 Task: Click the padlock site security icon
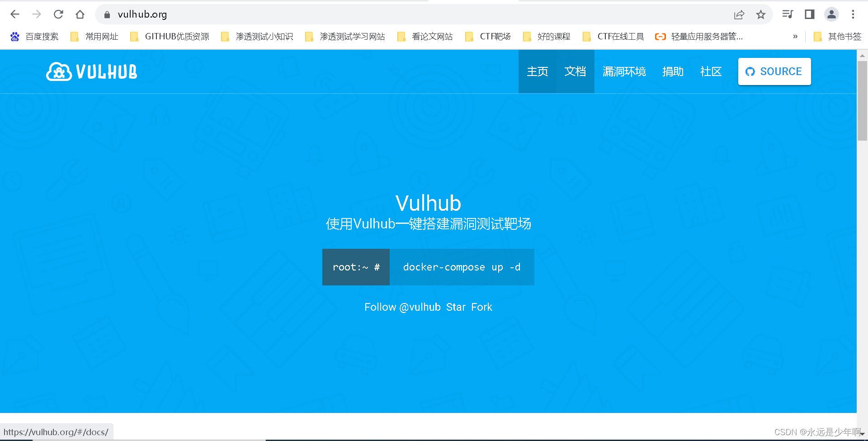[107, 14]
